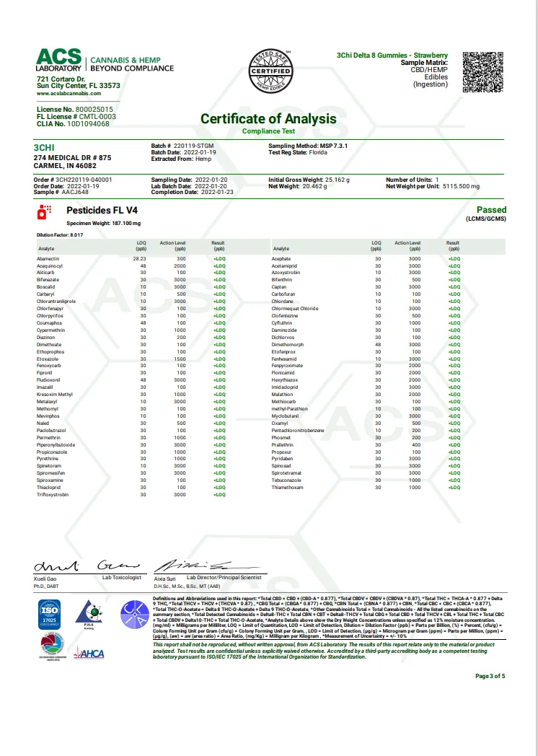Click the green Passed status label
Screen dimensions: 538x756
(x=491, y=210)
